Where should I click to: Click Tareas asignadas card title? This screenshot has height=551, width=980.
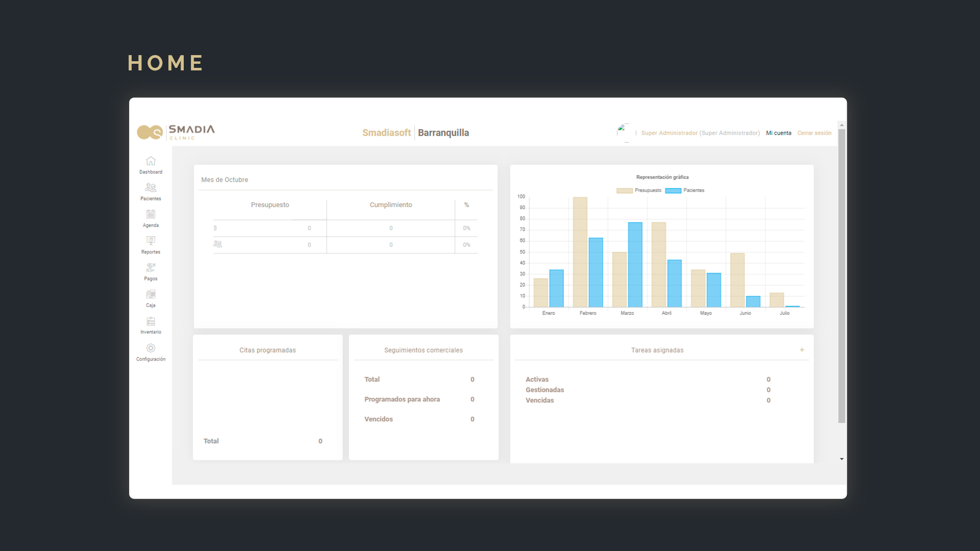pos(657,350)
